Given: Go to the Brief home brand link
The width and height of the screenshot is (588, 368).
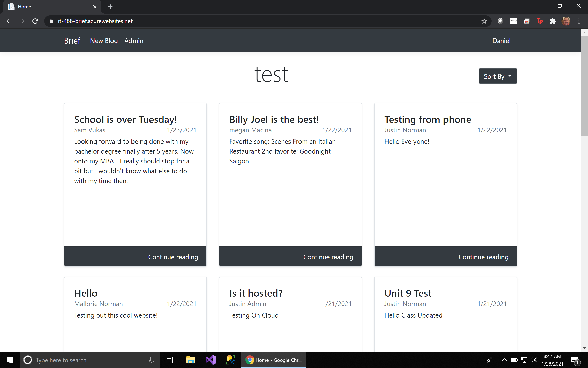Looking at the screenshot, I should point(72,41).
